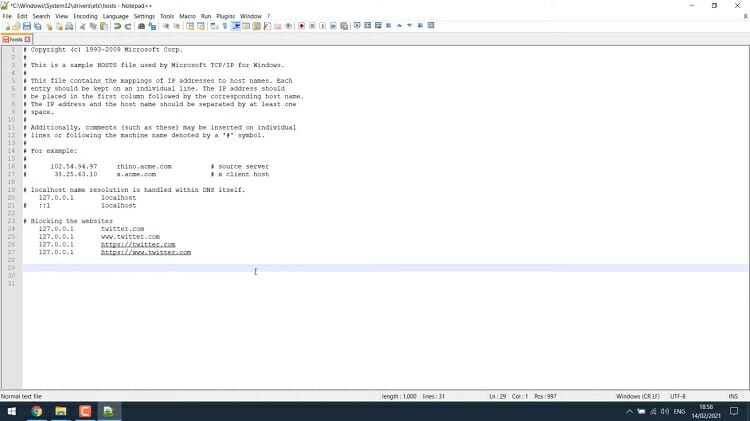750x421 pixels.
Task: Open File Explorer from the taskbar
Action: coord(60,411)
